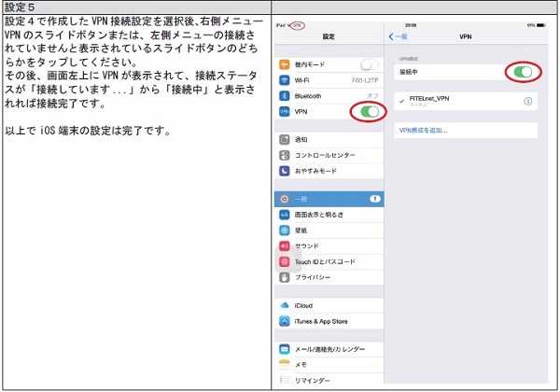Open the iCloud settings icon

pyautogui.click(x=285, y=305)
